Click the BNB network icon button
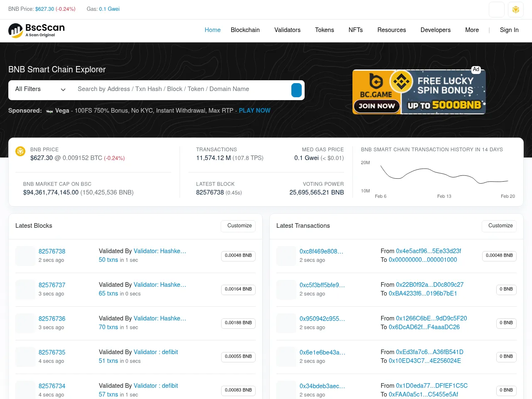The width and height of the screenshot is (532, 399). point(516,10)
